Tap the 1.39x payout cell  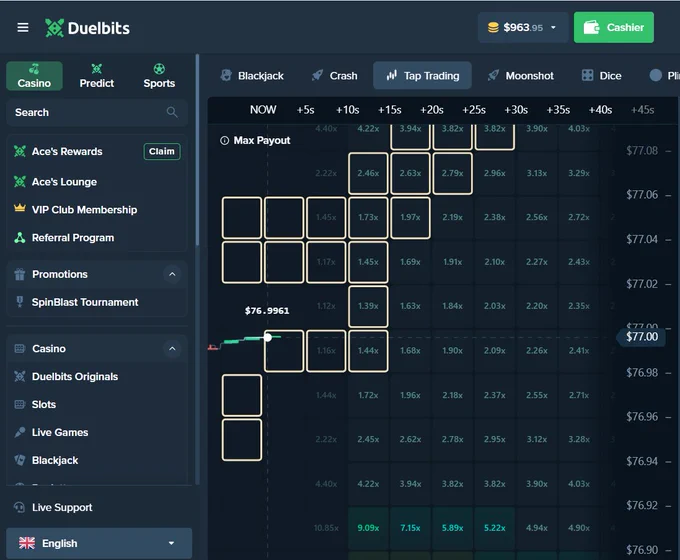(368, 306)
